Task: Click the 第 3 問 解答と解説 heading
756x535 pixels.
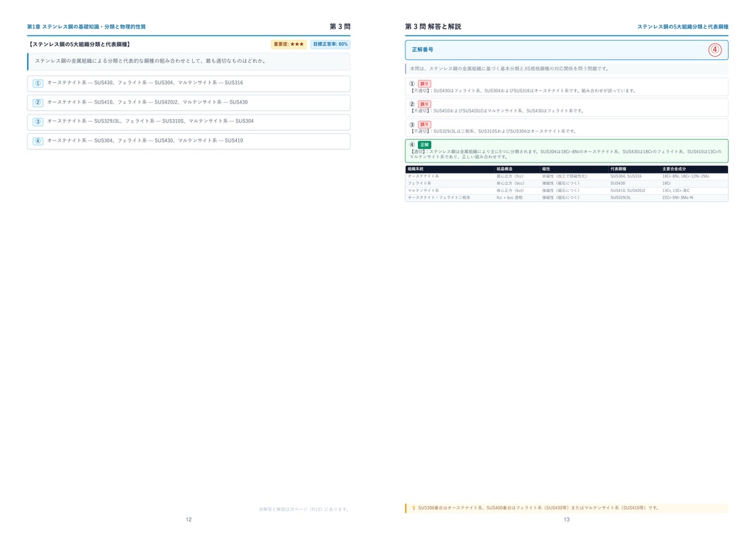Action: pos(433,27)
